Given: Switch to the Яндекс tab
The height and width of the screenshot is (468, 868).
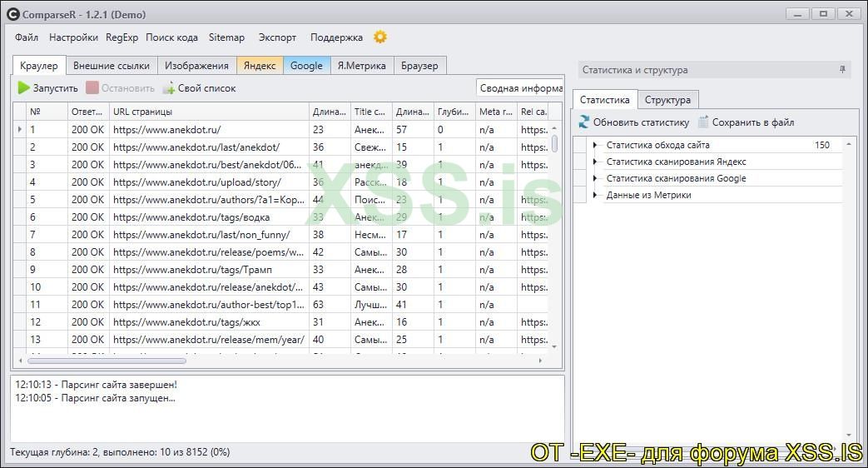Looking at the screenshot, I should click(x=260, y=65).
